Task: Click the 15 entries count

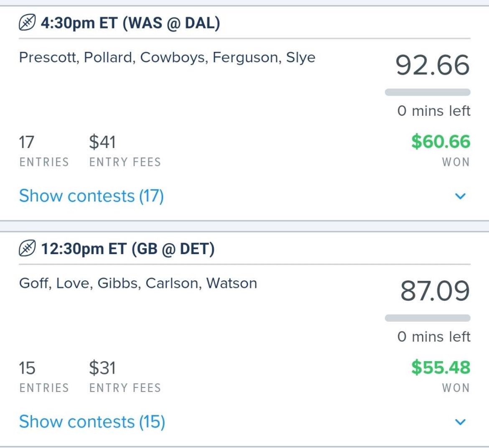Action: (x=26, y=368)
